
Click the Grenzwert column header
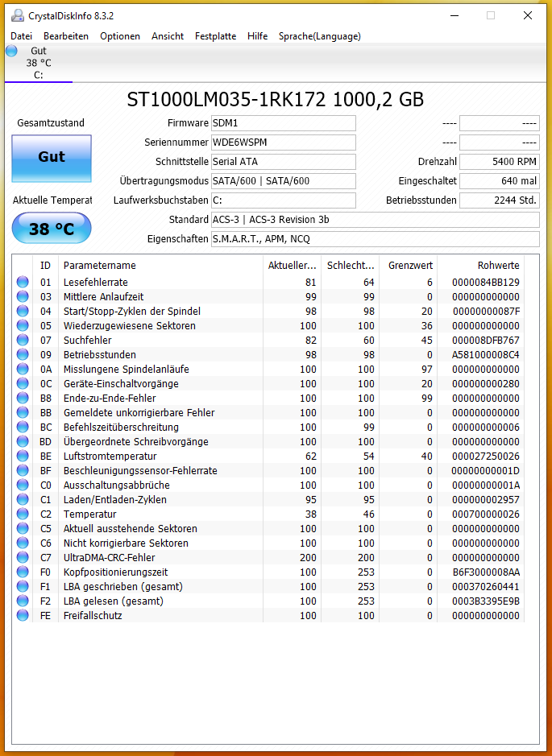click(x=409, y=265)
